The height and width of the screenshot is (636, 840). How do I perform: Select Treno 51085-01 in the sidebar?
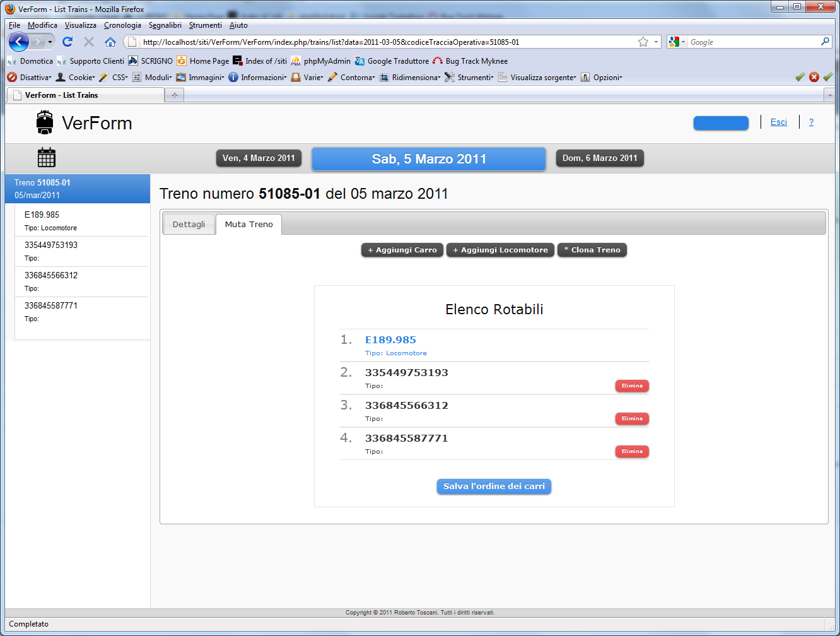pyautogui.click(x=78, y=189)
